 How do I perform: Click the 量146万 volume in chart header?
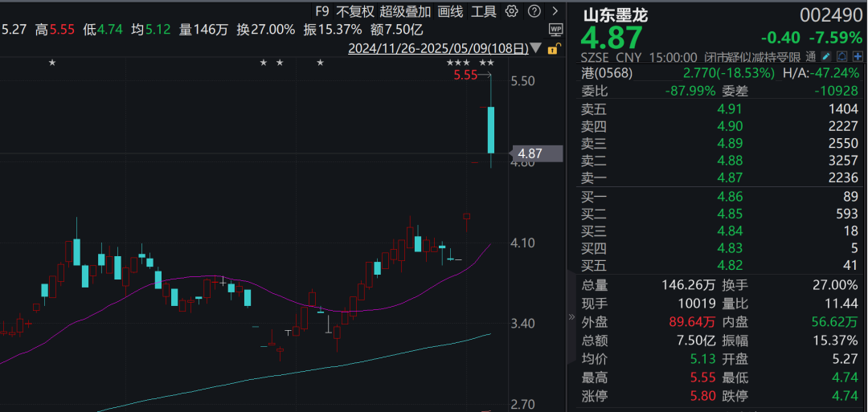[203, 29]
